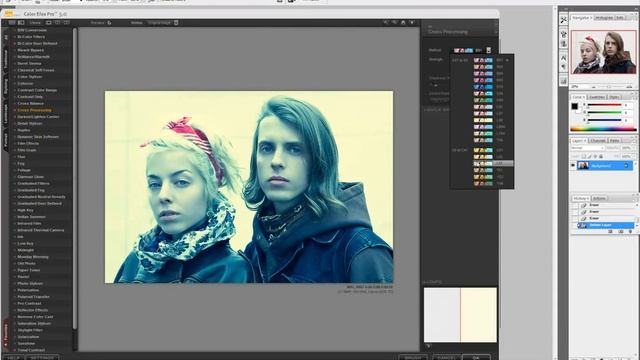This screenshot has height=360, width=640.
Task: Open layer comps icon in collapsed dock
Action: [564, 81]
